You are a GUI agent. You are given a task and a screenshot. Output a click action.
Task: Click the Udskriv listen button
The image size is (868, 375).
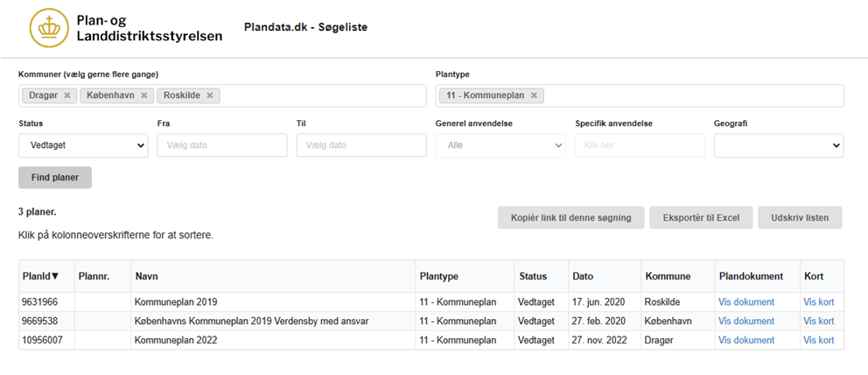(x=800, y=218)
